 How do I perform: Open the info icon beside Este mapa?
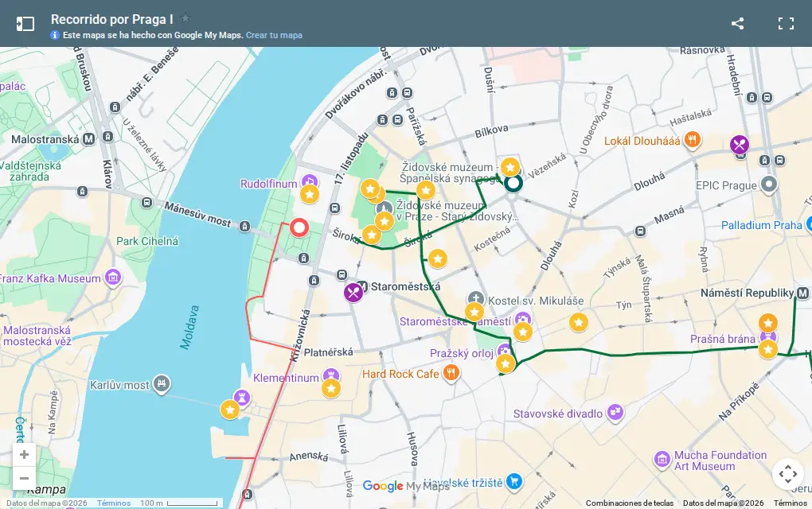click(55, 35)
